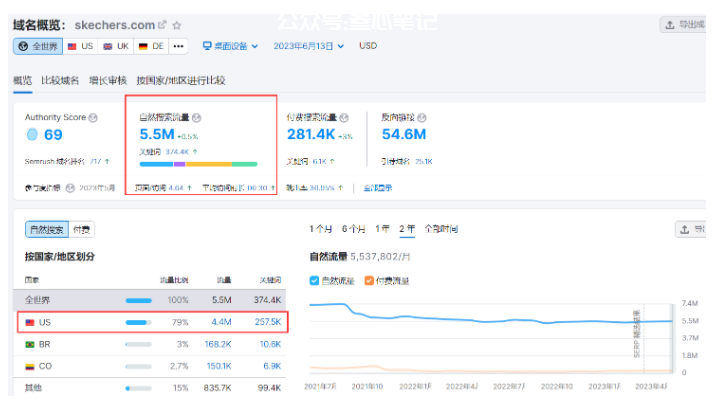Switch to UK database

(x=116, y=46)
